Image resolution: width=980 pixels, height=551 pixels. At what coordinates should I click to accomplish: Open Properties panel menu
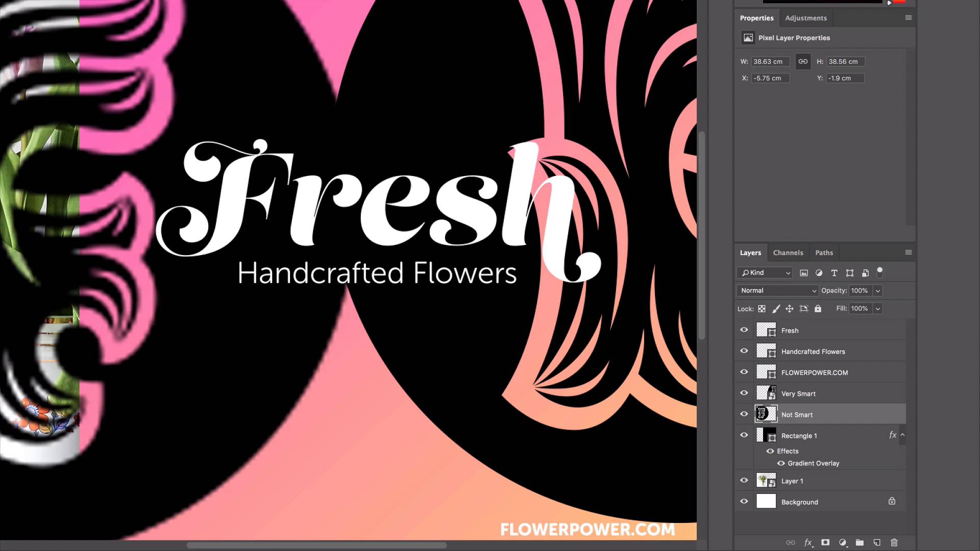pyautogui.click(x=909, y=18)
